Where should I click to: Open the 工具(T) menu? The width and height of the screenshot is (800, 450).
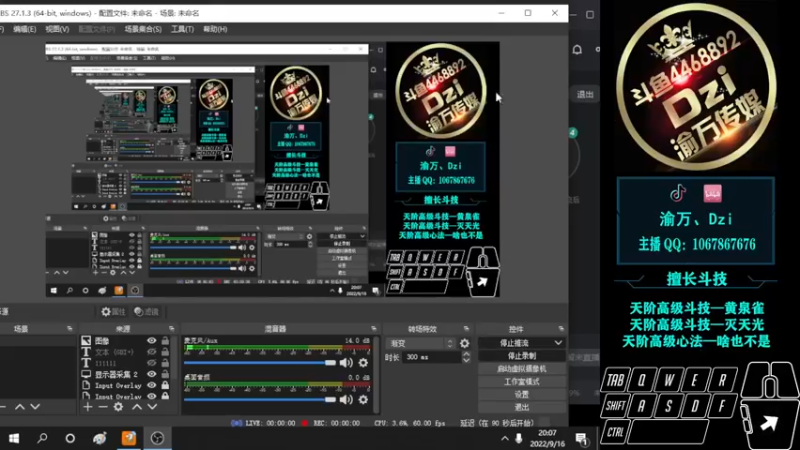182,29
